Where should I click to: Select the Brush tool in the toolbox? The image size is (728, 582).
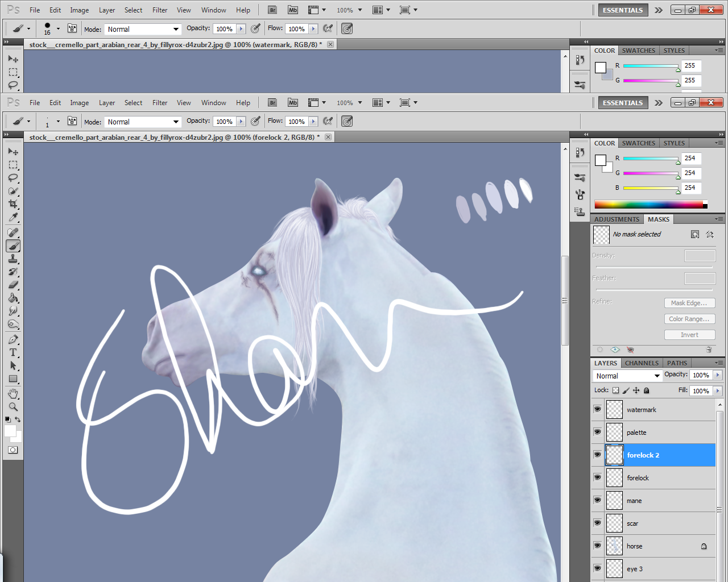point(13,246)
